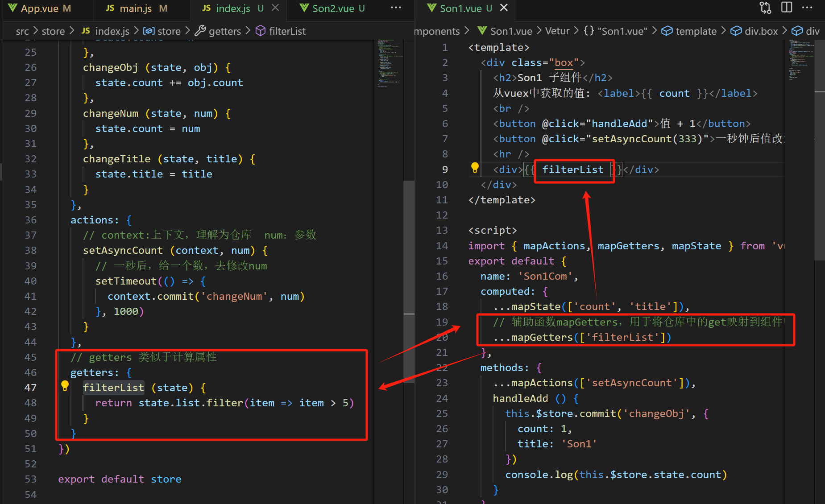Open left editor group more actions menu
Image resolution: width=825 pixels, height=504 pixels.
tap(396, 8)
